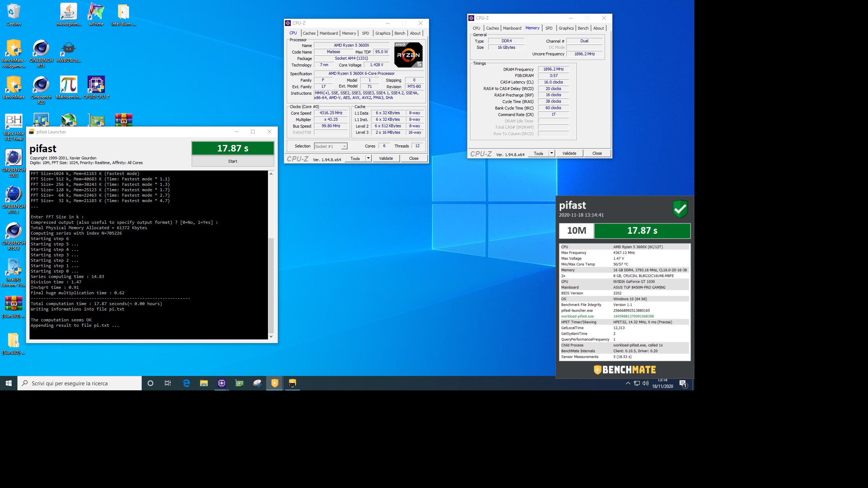Launch CPUID CPU-Z desktop shortcut
The image size is (868, 488).
point(96,87)
